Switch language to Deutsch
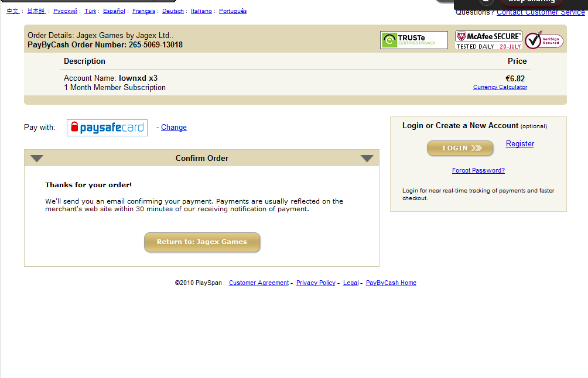The image size is (588, 378). tap(173, 11)
